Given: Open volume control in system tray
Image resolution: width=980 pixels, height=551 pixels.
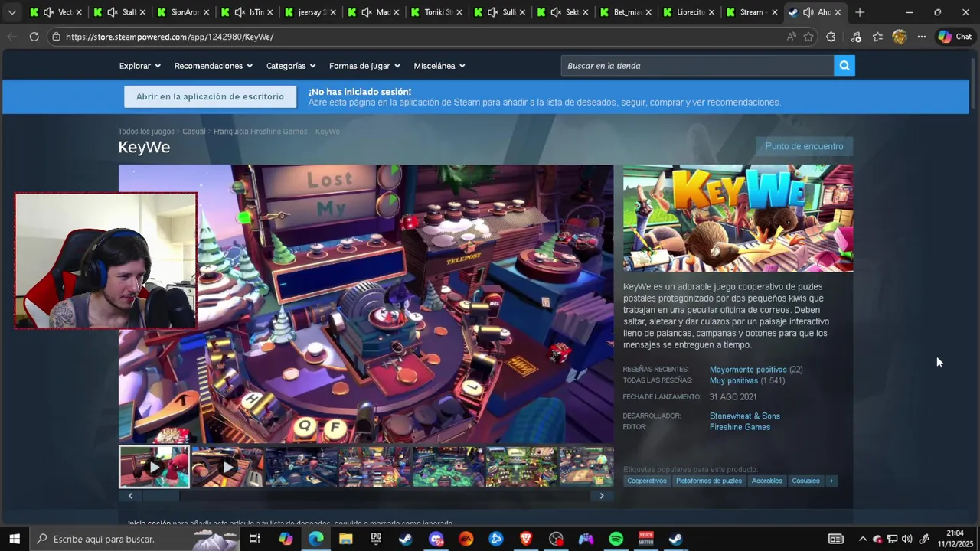Looking at the screenshot, I should [x=907, y=539].
